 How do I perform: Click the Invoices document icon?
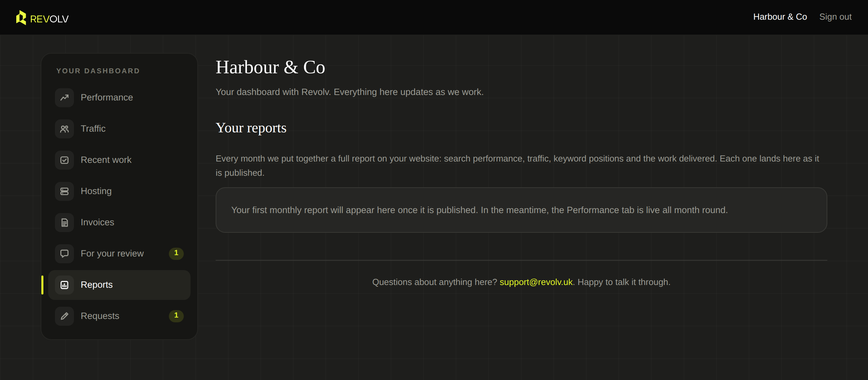(x=64, y=223)
